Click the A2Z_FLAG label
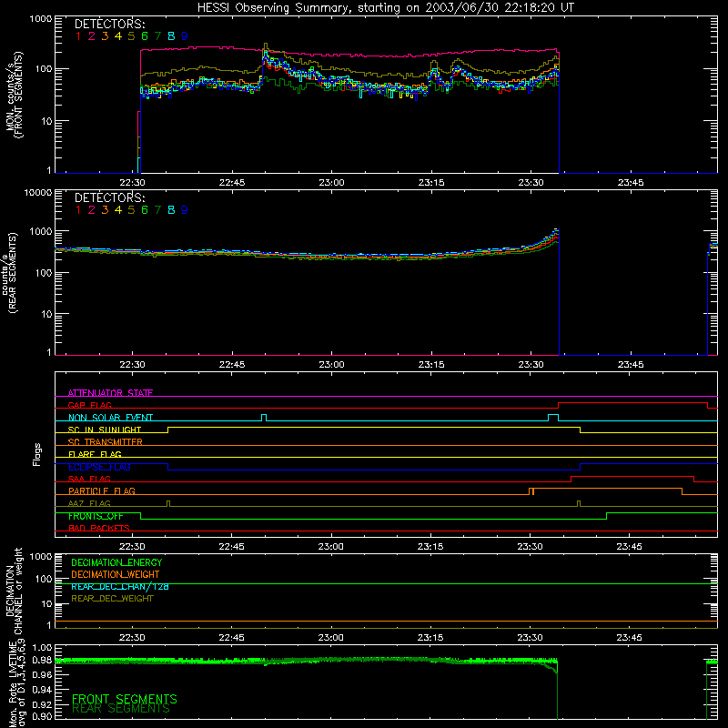 coord(89,503)
